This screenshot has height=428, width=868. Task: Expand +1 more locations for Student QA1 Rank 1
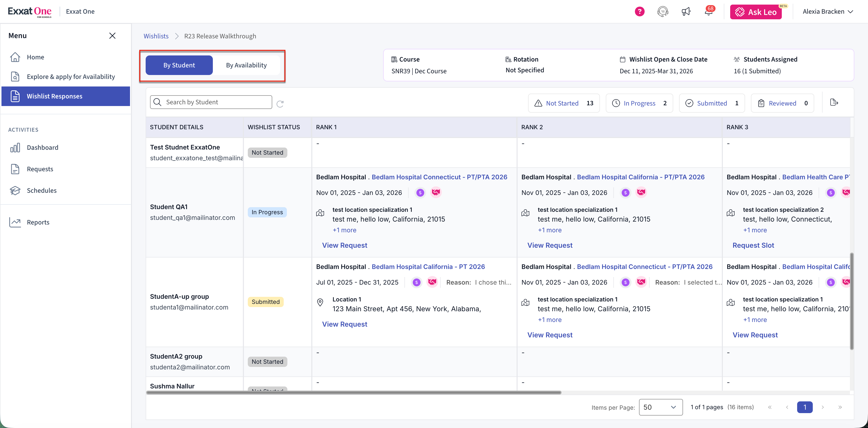(x=344, y=230)
